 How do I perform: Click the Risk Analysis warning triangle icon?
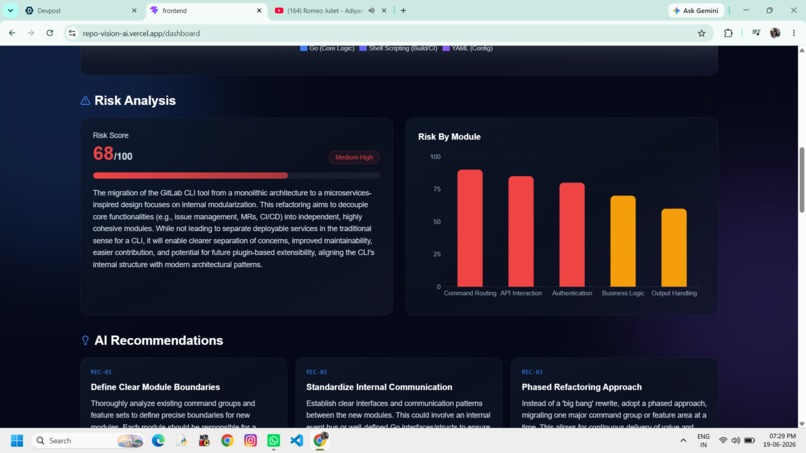(x=85, y=101)
